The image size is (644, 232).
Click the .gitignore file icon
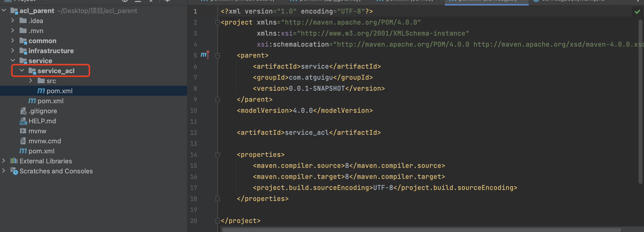pyautogui.click(x=23, y=111)
